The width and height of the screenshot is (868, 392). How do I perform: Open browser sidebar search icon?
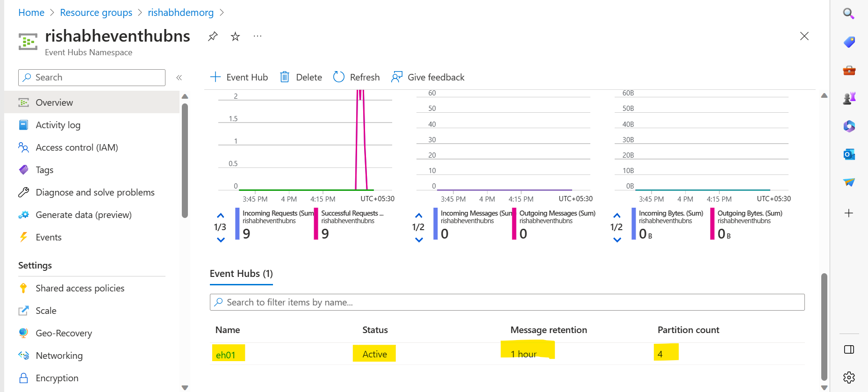click(x=849, y=13)
